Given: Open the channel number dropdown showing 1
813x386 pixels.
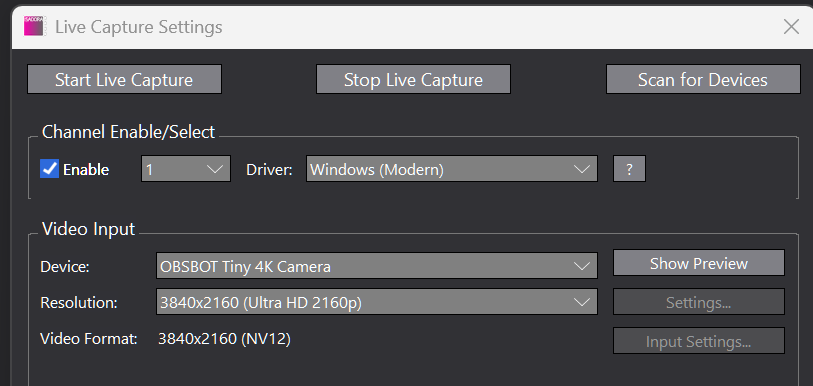Looking at the screenshot, I should [x=186, y=169].
